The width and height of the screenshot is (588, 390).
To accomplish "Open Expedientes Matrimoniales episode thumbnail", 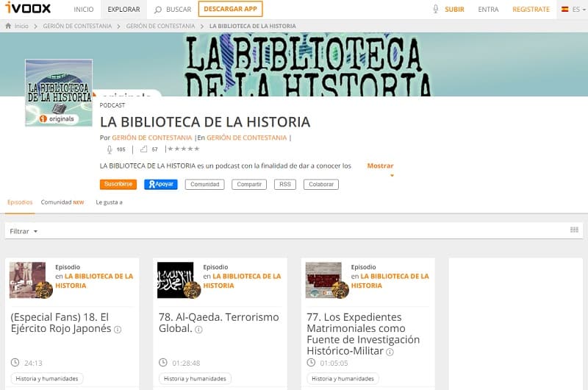I will click(x=323, y=280).
